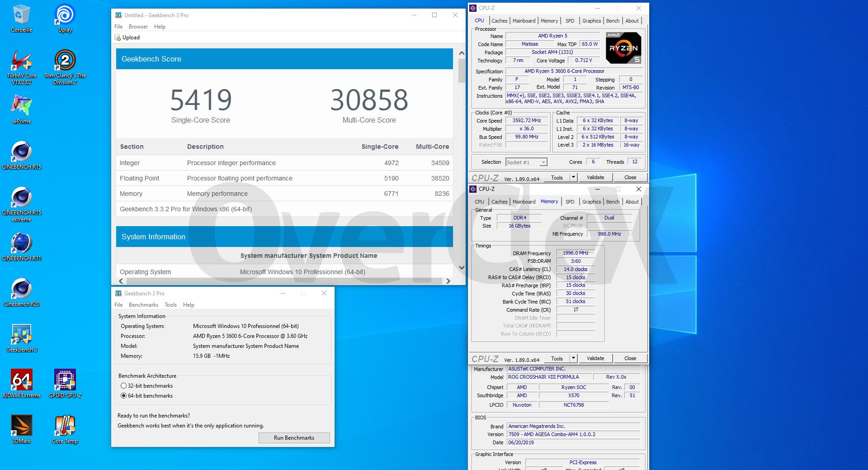Click the small Geekbench 3 Pro launcher window icon
This screenshot has width=868, height=470.
(x=118, y=293)
